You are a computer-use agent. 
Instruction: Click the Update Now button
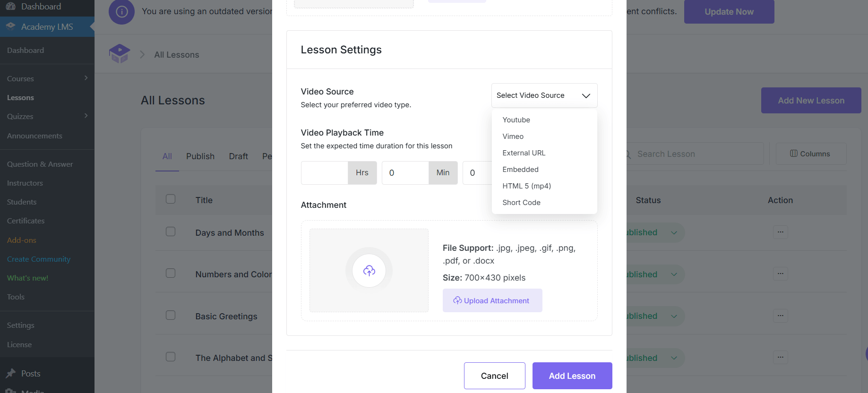[729, 12]
